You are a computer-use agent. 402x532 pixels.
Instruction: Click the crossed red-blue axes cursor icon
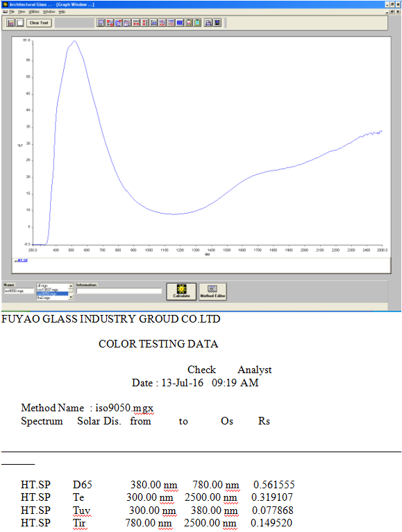[162, 23]
